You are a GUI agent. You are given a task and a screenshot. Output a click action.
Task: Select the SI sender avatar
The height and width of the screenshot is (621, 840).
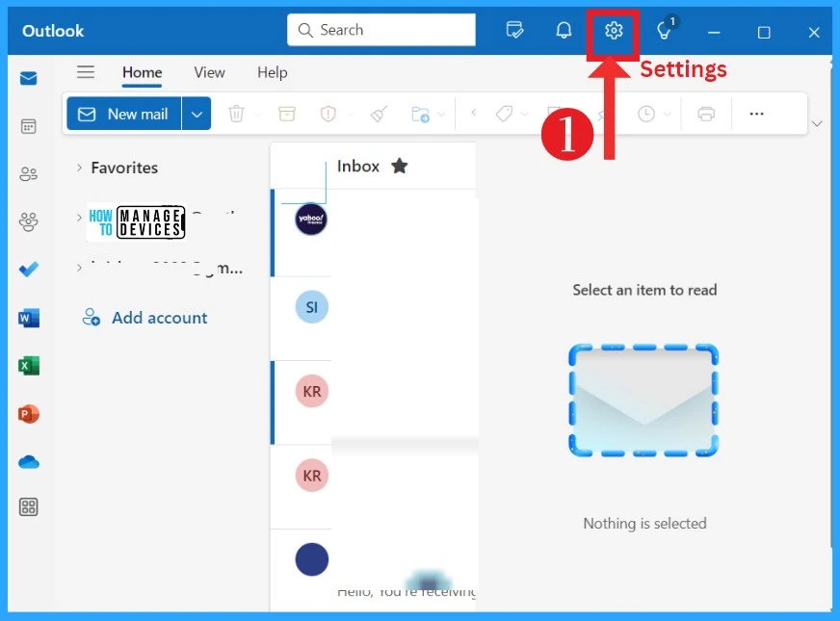pos(312,307)
